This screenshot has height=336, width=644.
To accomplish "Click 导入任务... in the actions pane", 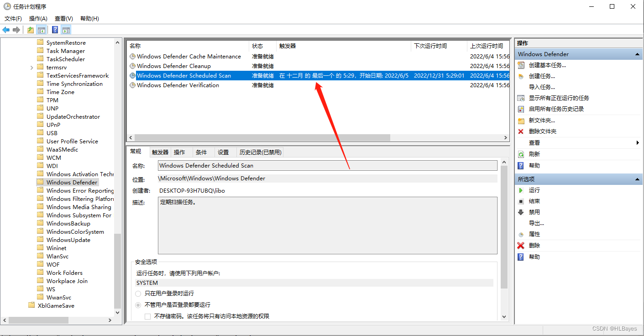I will coord(542,87).
